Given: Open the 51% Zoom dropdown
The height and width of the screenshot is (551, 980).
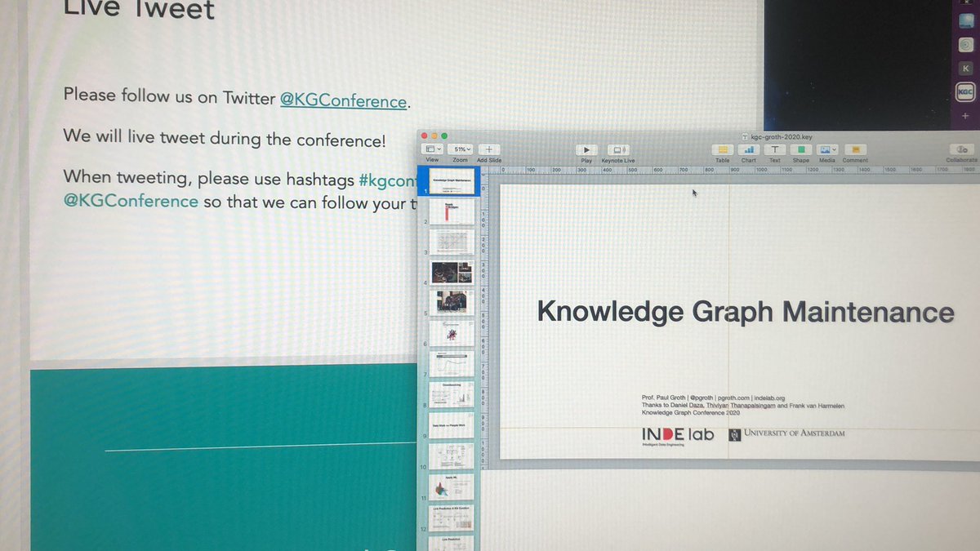Looking at the screenshot, I should 461,150.
